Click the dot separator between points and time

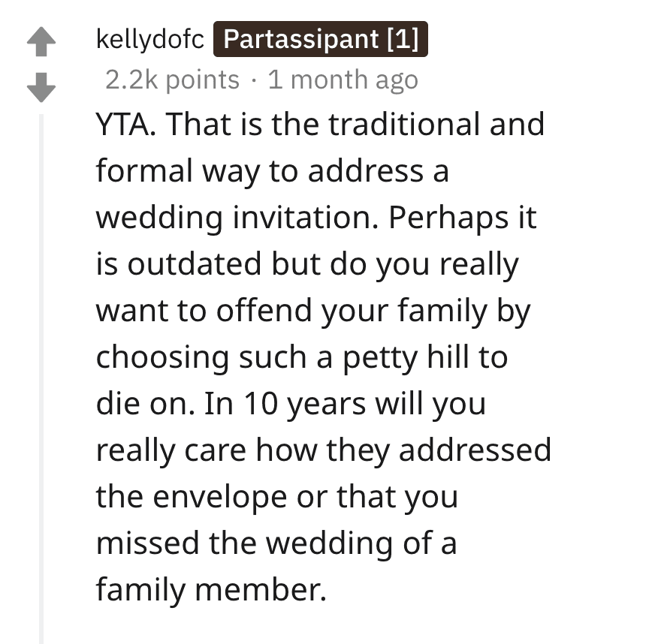pos(254,80)
